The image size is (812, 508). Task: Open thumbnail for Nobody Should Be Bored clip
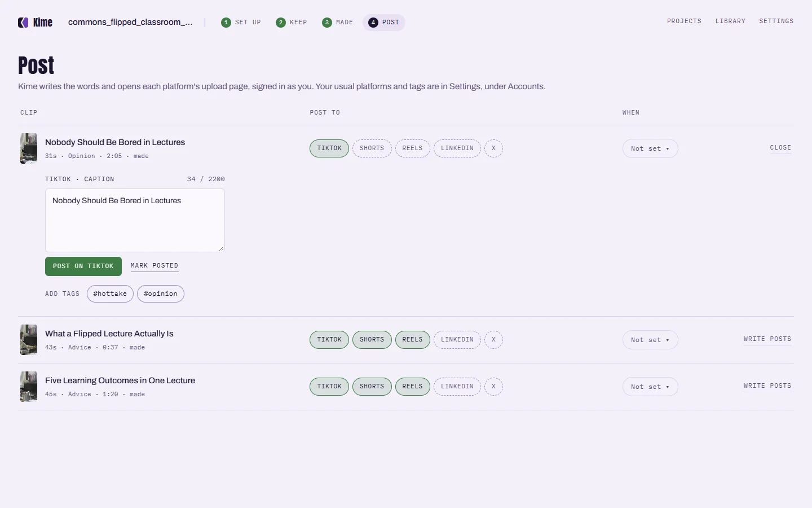tap(29, 148)
